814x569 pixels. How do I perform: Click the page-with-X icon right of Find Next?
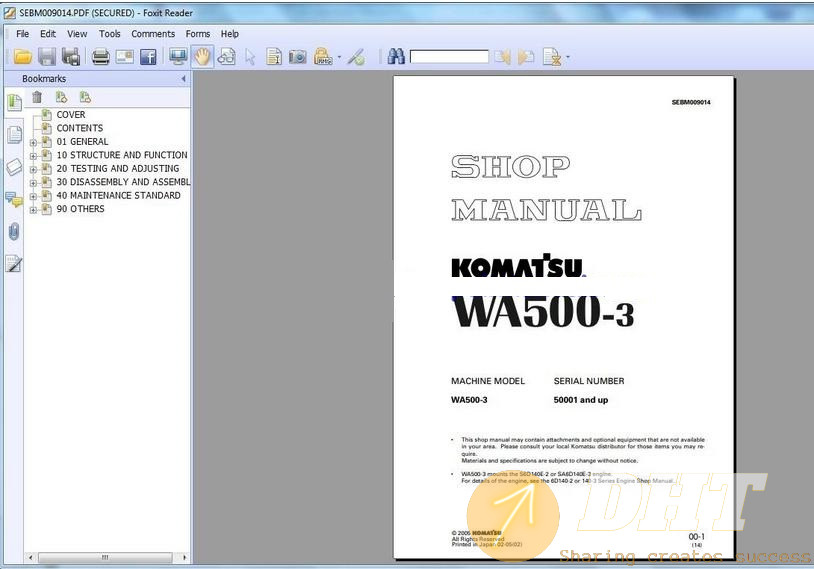pos(552,57)
